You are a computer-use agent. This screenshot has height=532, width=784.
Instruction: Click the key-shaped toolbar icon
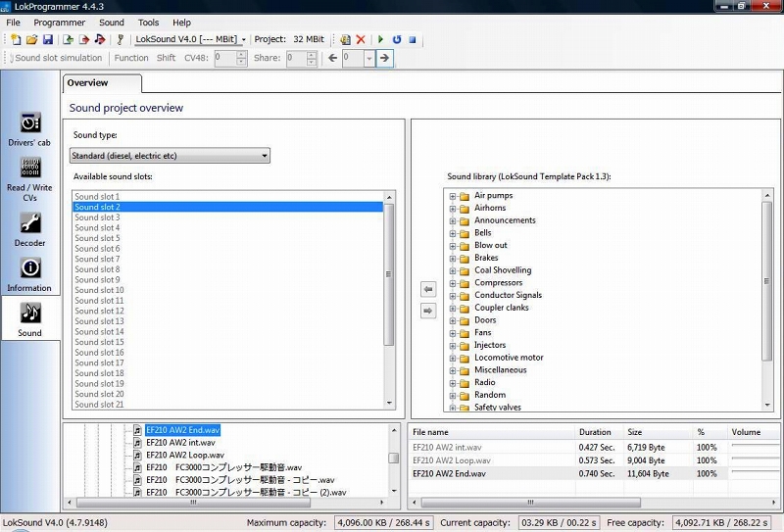coord(120,39)
